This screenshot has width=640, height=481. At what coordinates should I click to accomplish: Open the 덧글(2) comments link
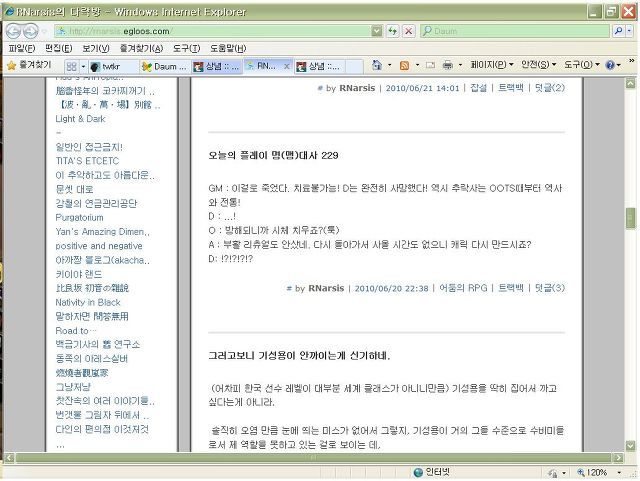point(549,88)
